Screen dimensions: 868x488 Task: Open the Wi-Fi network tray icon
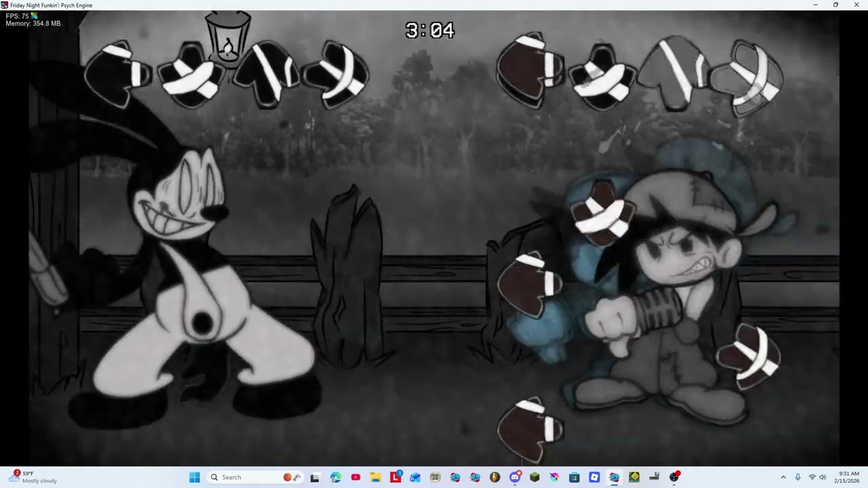click(812, 477)
